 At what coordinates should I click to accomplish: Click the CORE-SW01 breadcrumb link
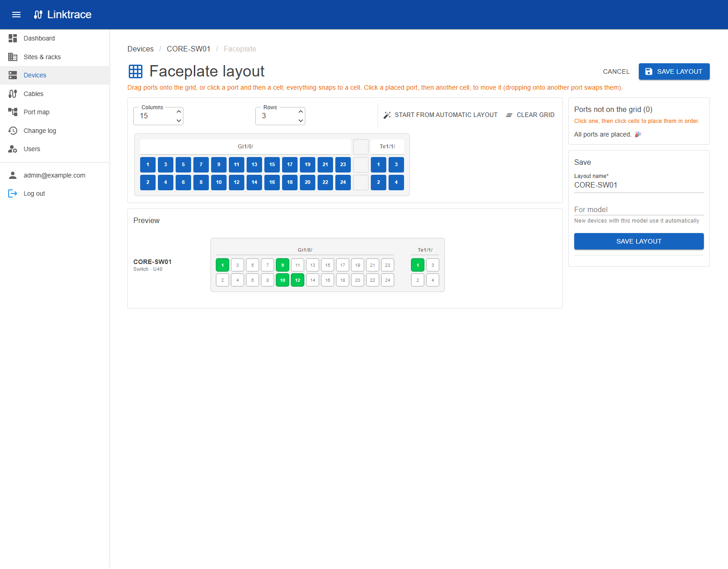pos(188,49)
